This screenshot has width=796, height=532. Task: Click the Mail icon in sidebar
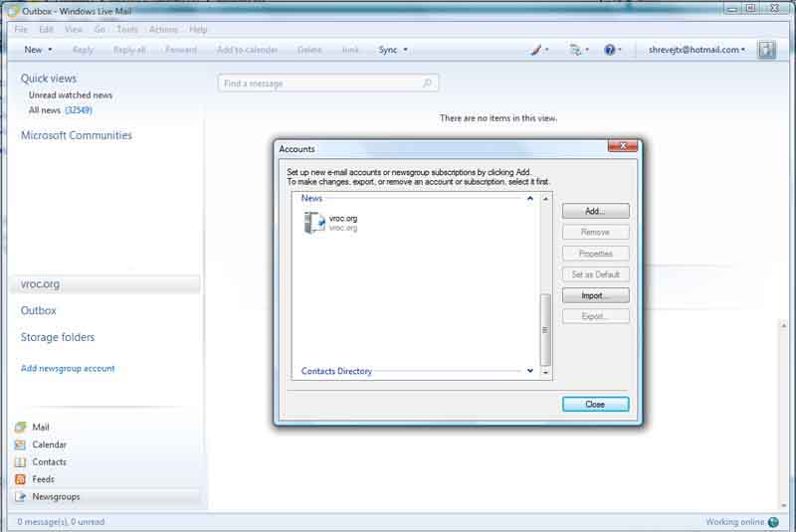(20, 427)
